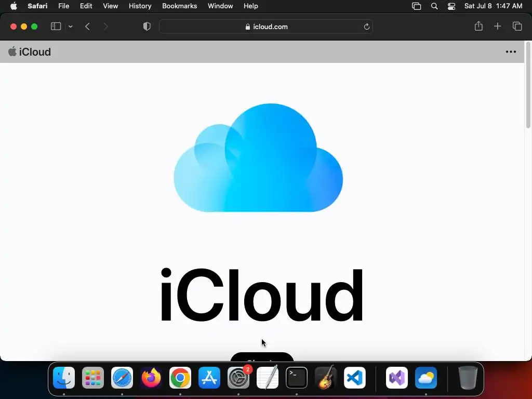
Task: Go back using the back arrow
Action: [87, 26]
